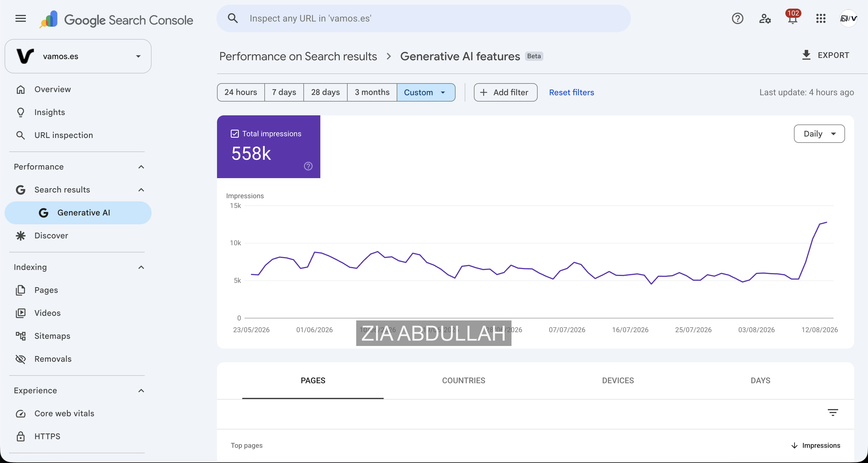This screenshot has height=463, width=868.
Task: Click the Google Search Console logo
Action: tap(116, 19)
